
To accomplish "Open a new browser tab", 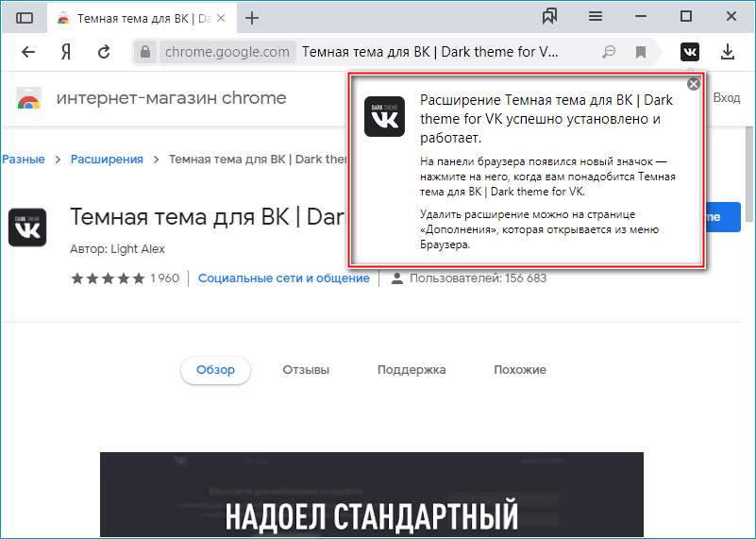I will pyautogui.click(x=252, y=18).
